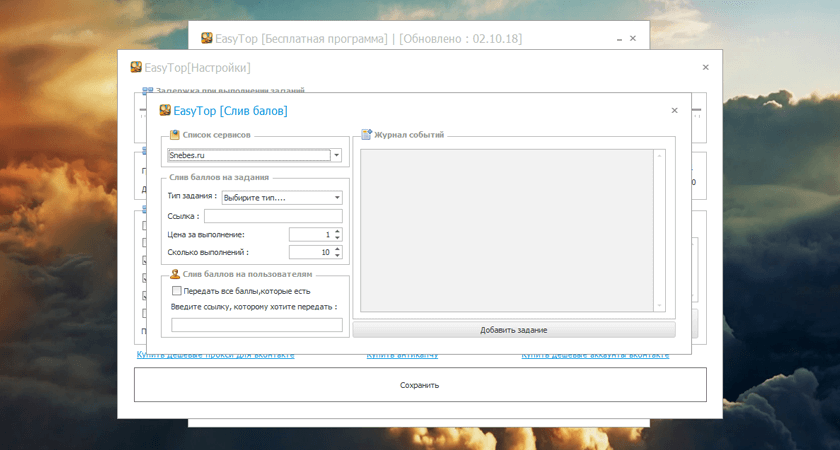The width and height of the screenshot is (840, 450).
Task: Click the Журнал событий notepad icon
Action: click(x=366, y=134)
